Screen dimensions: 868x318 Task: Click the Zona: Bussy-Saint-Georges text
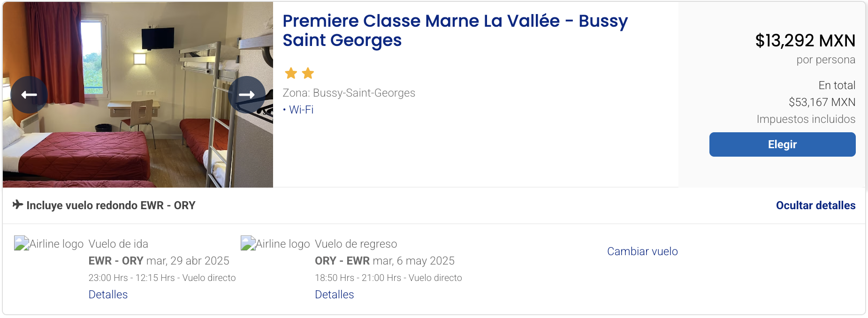[349, 93]
